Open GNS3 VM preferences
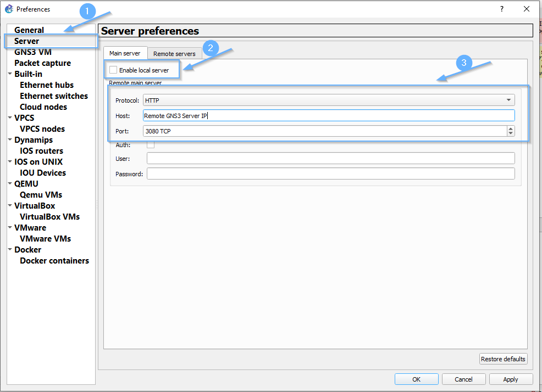The height and width of the screenshot is (392, 542). (33, 52)
